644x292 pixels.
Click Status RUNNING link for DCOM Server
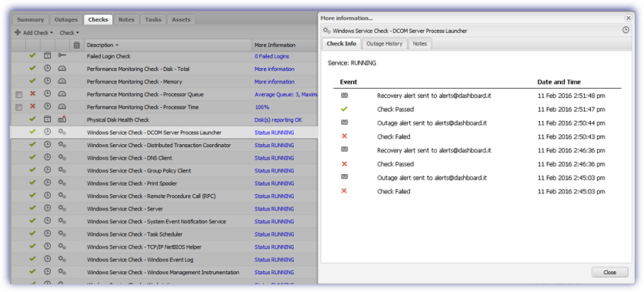[274, 133]
